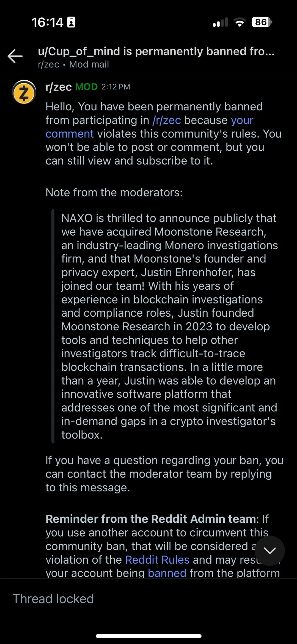Tap the green MOD badge
Screen dimensions: 297x644
click(86, 87)
